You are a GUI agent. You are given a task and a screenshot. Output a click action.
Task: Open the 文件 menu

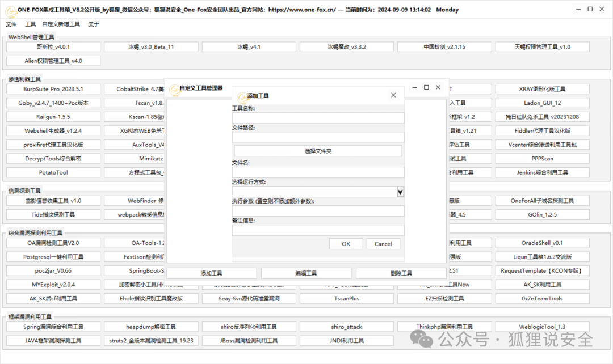[x=11, y=24]
